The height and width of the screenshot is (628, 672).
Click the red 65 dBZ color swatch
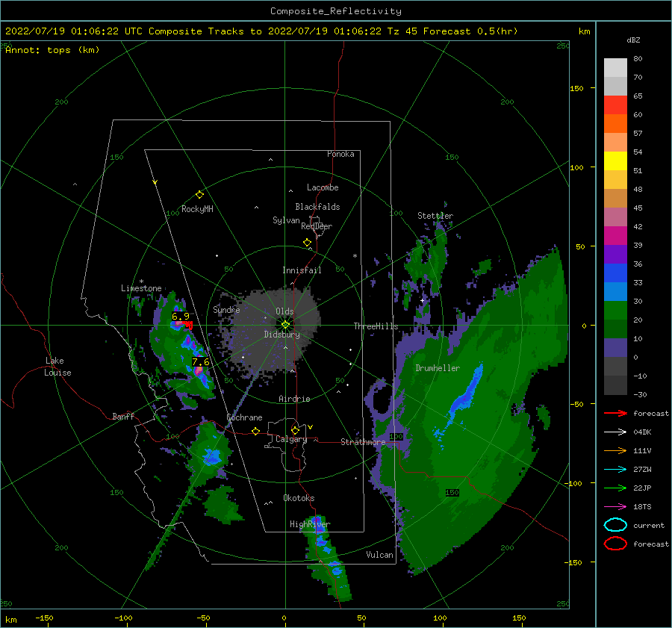click(x=615, y=105)
